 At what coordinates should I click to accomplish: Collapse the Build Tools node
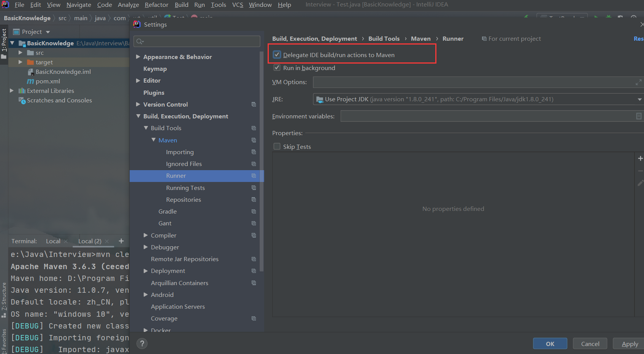(x=146, y=128)
